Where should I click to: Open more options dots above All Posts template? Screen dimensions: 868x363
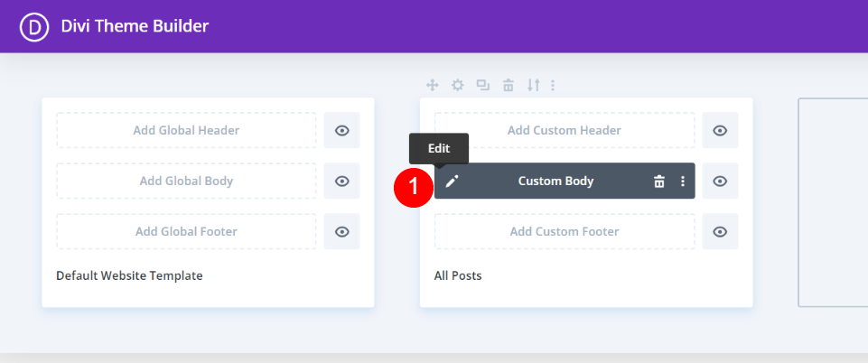(x=553, y=85)
